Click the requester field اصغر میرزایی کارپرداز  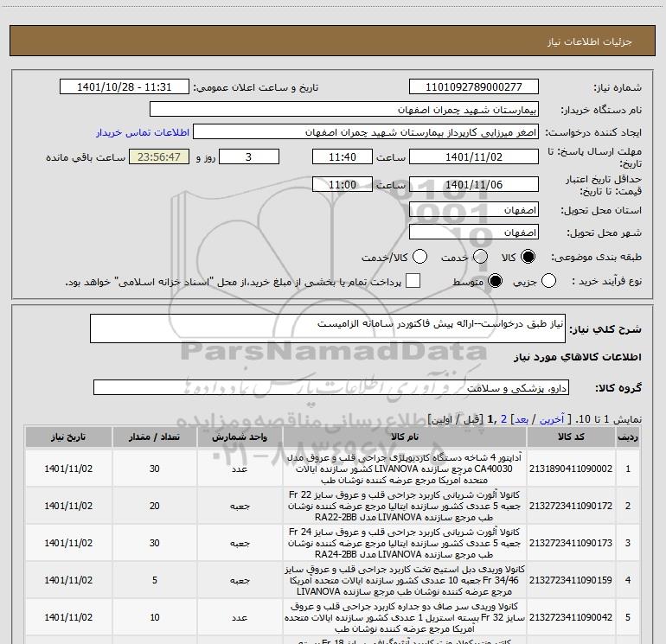coord(366,132)
